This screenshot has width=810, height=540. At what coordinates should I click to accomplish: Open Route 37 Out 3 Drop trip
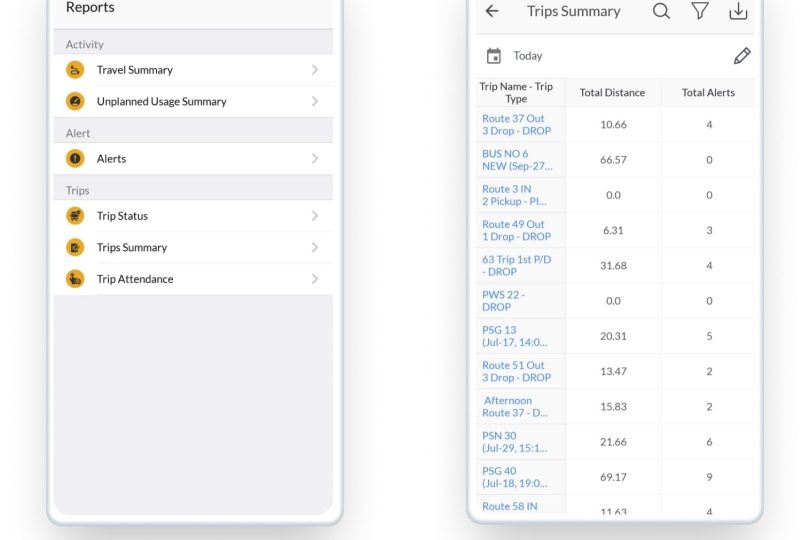point(516,124)
